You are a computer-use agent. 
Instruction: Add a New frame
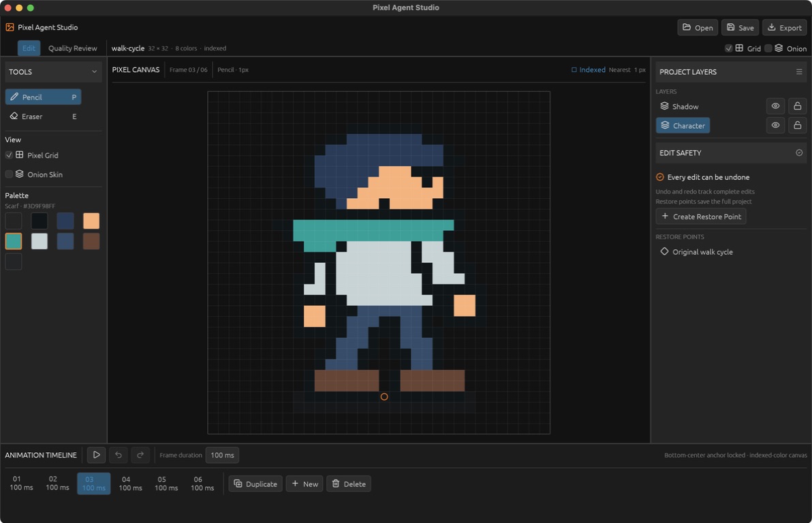(x=304, y=484)
